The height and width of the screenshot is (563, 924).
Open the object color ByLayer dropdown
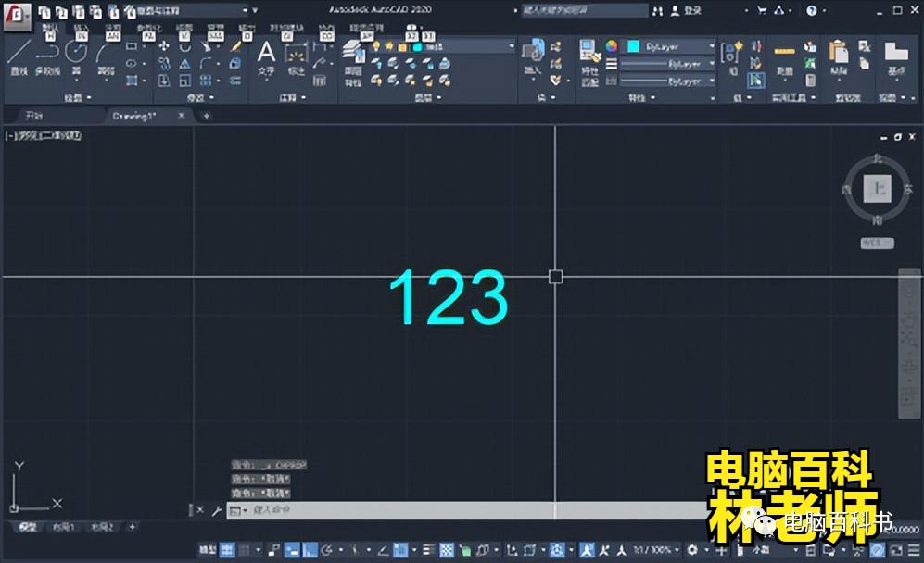coord(712,46)
